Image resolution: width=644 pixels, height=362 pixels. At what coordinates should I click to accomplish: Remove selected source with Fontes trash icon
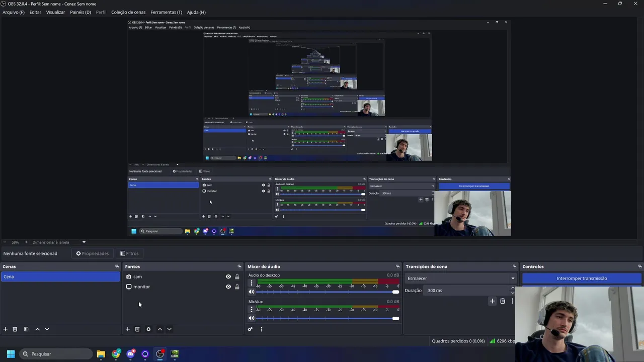pos(137,329)
